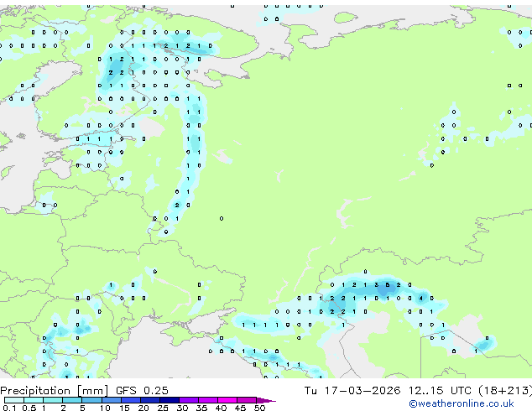The width and height of the screenshot is (532, 411).
Task: Click legend scale label "0.5"
Action: (x=29, y=408)
